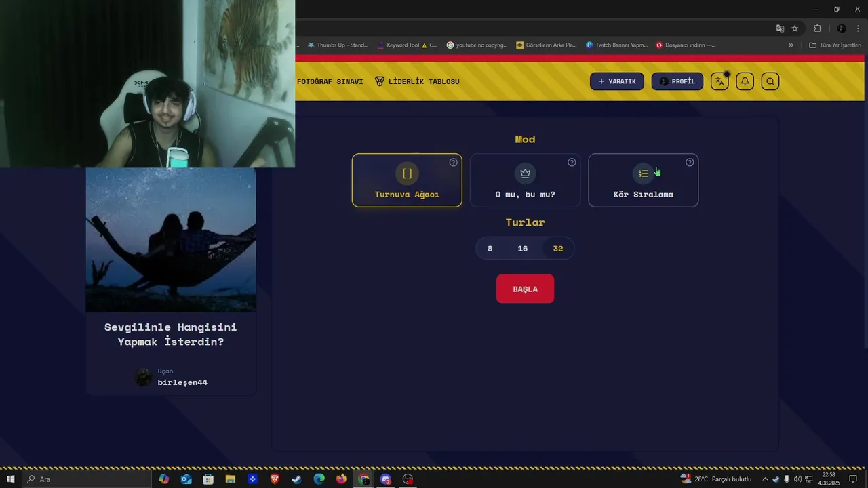Open the Thumbs Up – Stand... bookmark
The width and height of the screenshot is (868, 488).
[338, 45]
